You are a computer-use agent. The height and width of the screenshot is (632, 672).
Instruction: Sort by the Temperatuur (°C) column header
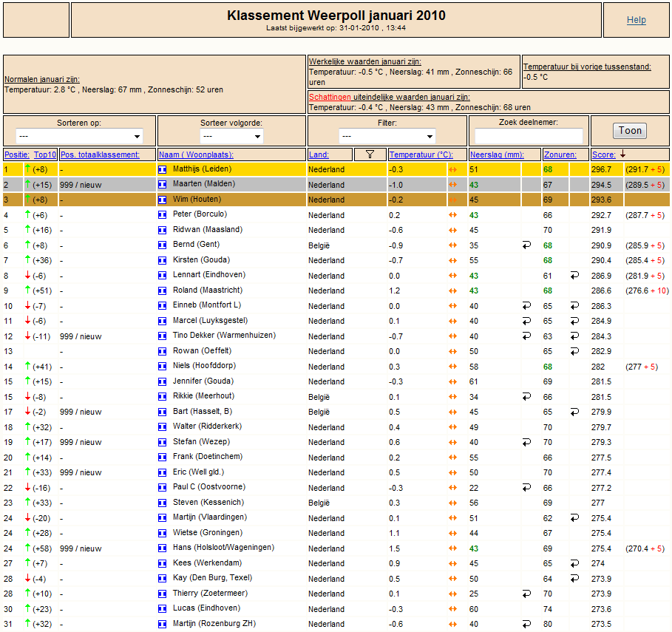421,154
